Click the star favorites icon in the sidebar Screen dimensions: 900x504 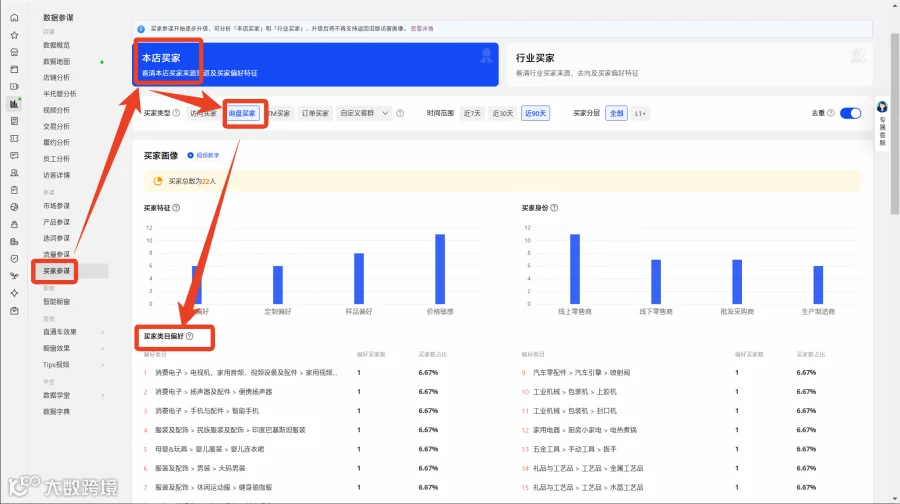click(14, 35)
